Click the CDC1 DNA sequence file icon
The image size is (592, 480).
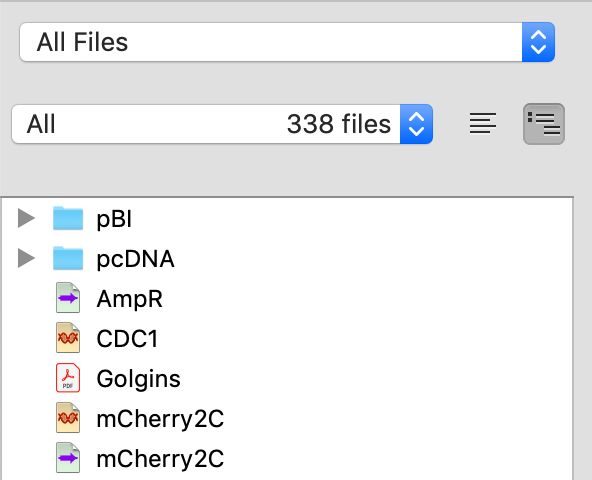[x=68, y=338]
